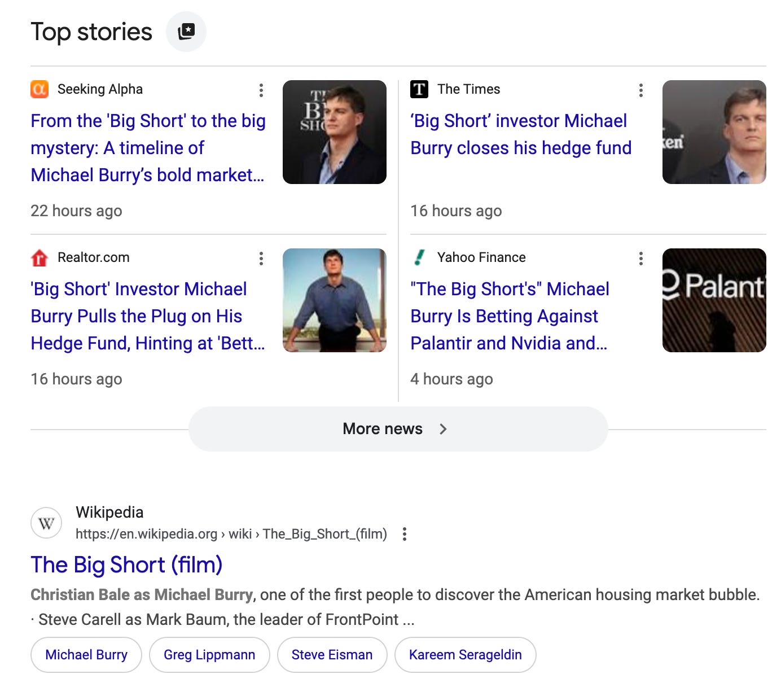781x700 pixels.
Task: Click the 'Christian Bale as Michael Burry' snippet
Action: [142, 594]
